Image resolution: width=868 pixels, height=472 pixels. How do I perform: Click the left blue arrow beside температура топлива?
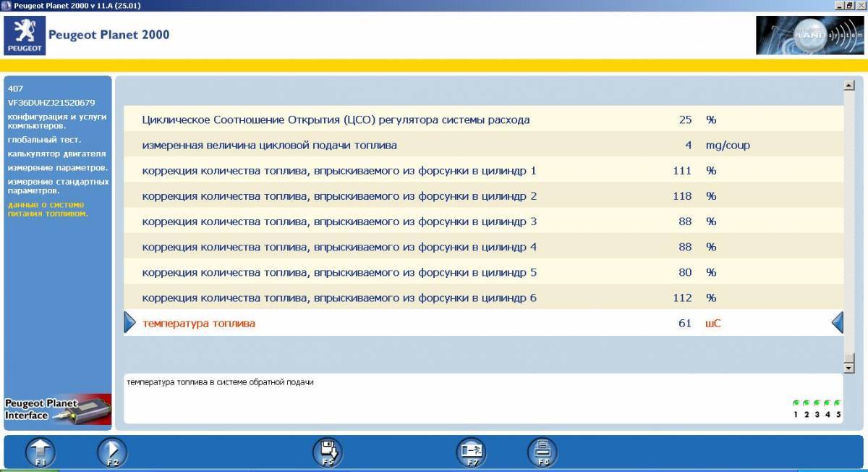(x=130, y=323)
